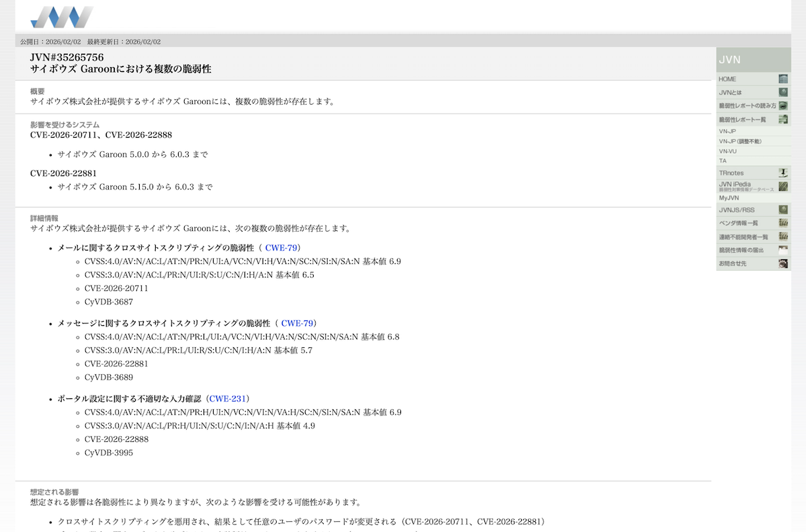Click the JVN iPedia sidebar icon
The height and width of the screenshot is (532, 806).
783,186
